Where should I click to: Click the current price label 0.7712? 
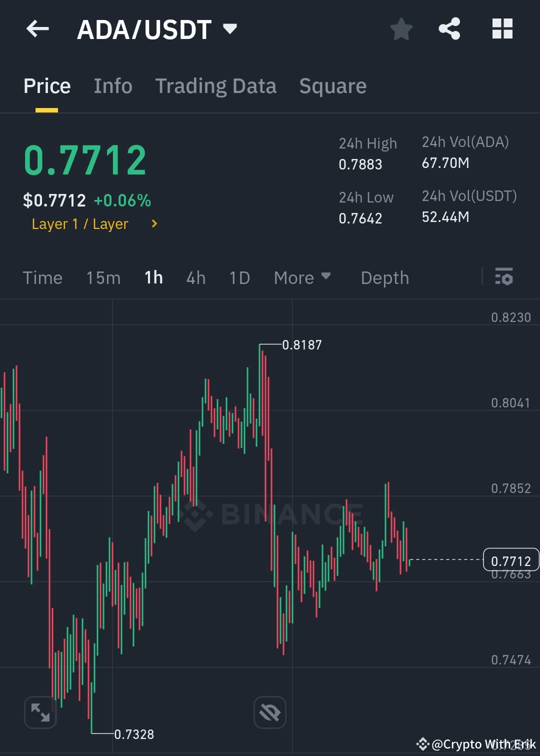[510, 560]
